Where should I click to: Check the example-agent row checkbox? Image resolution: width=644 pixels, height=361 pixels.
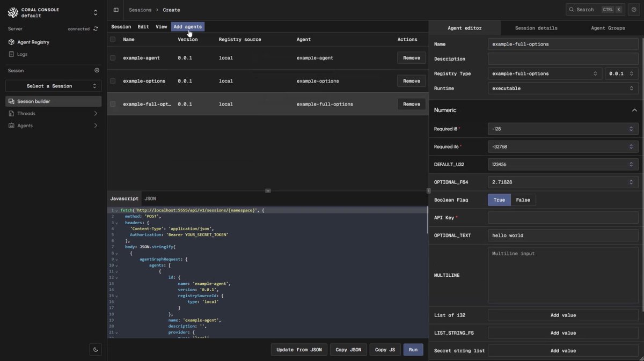113,58
